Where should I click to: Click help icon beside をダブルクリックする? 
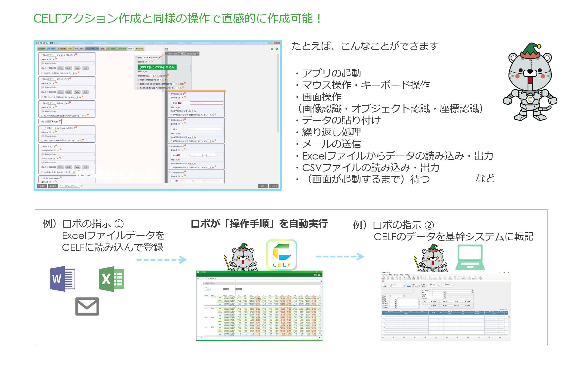(70, 78)
